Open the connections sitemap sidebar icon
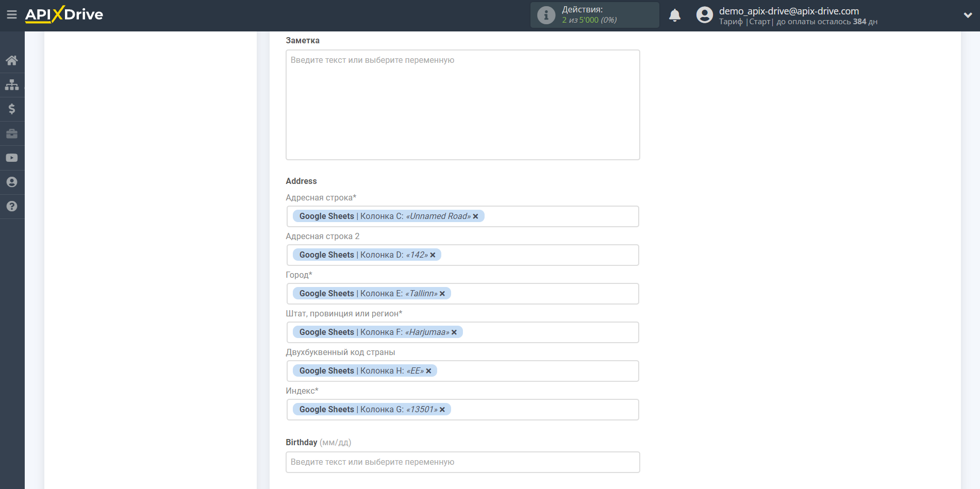980x489 pixels. pyautogui.click(x=12, y=85)
